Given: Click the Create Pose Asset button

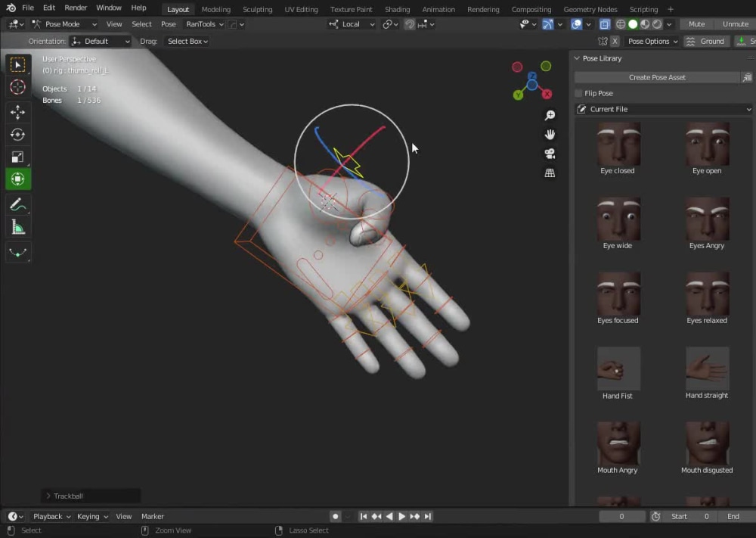Looking at the screenshot, I should (x=658, y=76).
